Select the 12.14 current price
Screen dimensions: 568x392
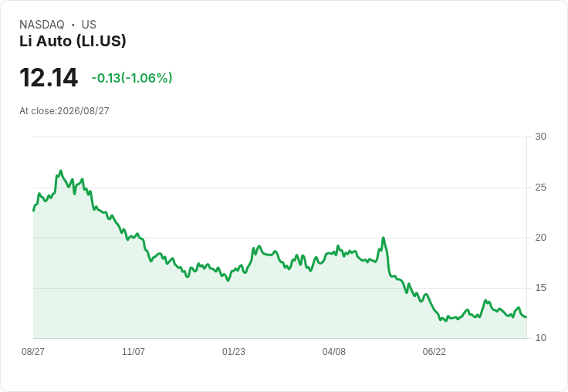[49, 77]
